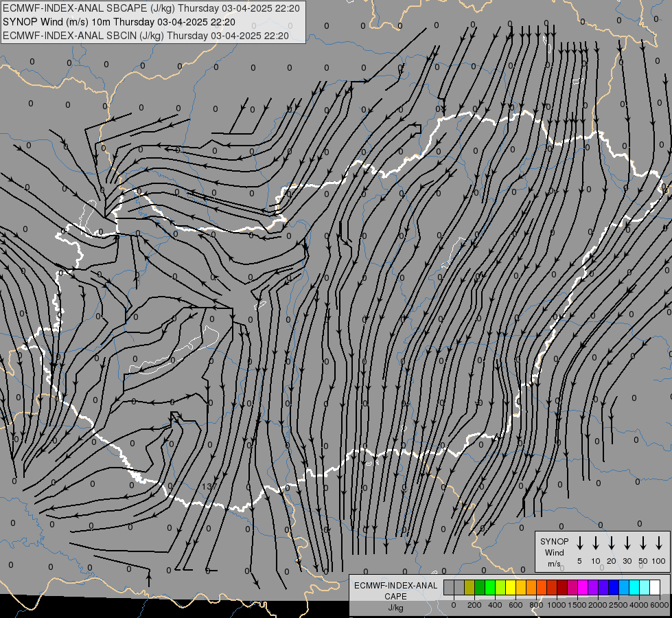Select the SYNOP Wind 10m title line
The height and width of the screenshot is (618, 672).
[119, 22]
